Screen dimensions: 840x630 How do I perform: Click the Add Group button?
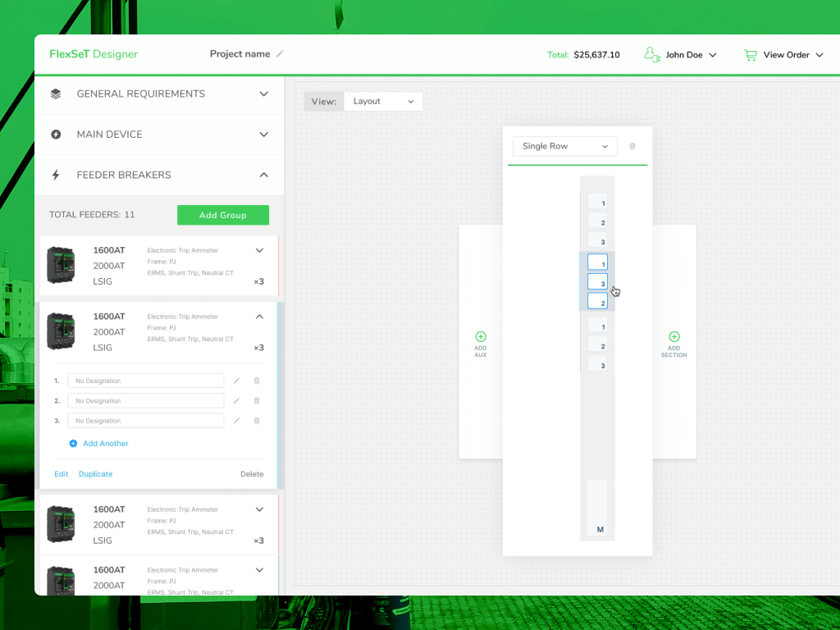pos(223,215)
